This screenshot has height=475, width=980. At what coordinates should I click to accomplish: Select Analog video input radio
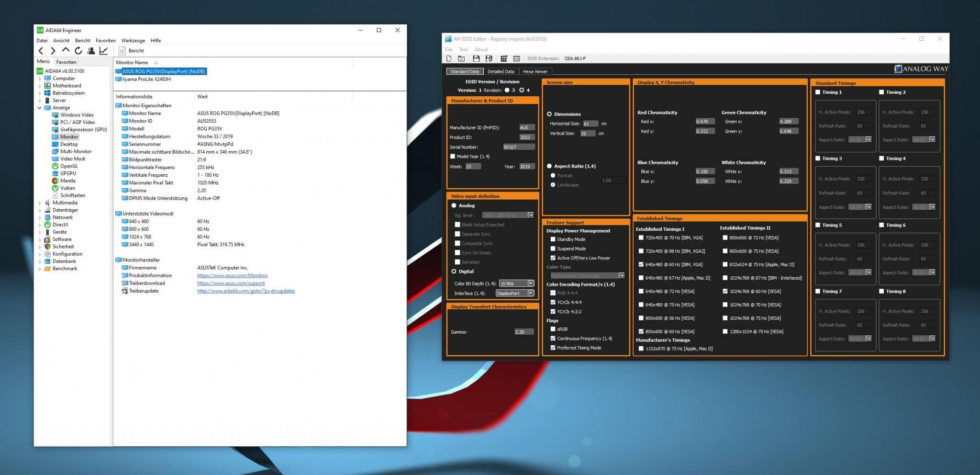click(454, 205)
